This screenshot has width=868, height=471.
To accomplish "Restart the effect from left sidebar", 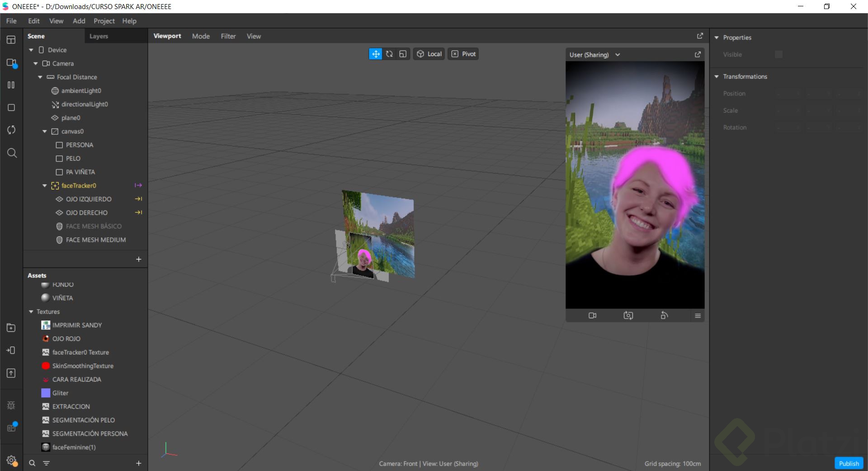I will [x=11, y=130].
